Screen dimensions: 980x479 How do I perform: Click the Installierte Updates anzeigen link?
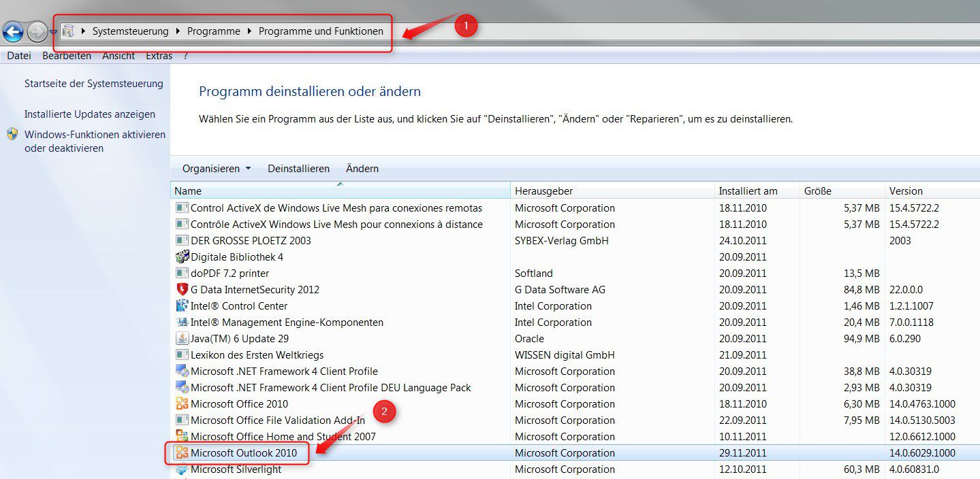point(89,114)
